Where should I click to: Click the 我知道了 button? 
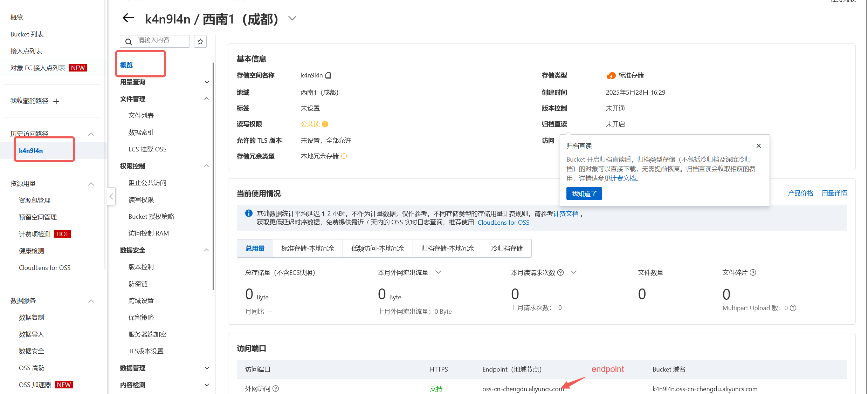[584, 193]
